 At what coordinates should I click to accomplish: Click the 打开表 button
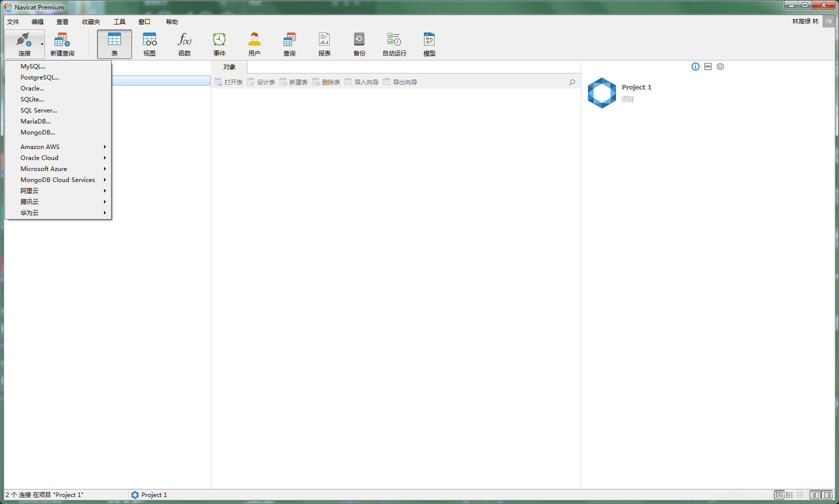tap(228, 82)
